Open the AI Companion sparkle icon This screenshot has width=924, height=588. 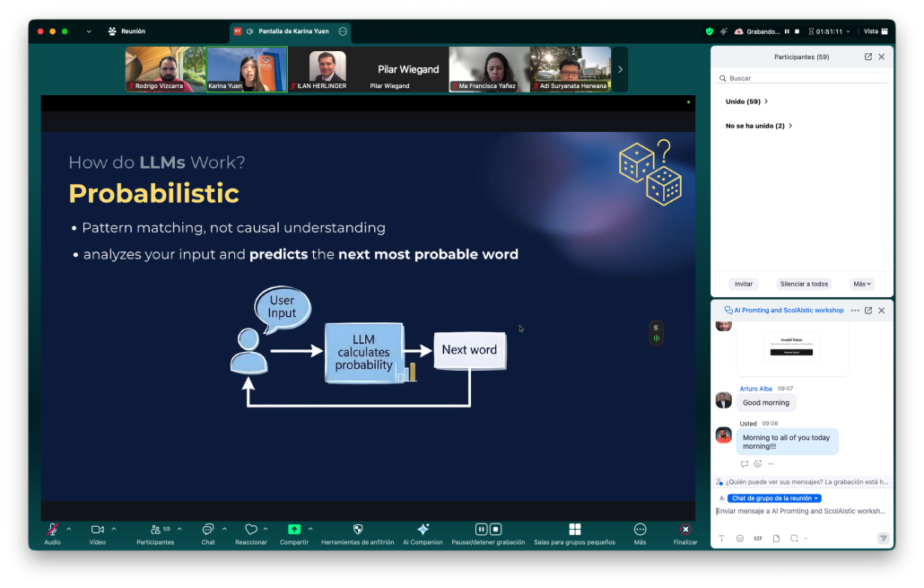(x=423, y=530)
